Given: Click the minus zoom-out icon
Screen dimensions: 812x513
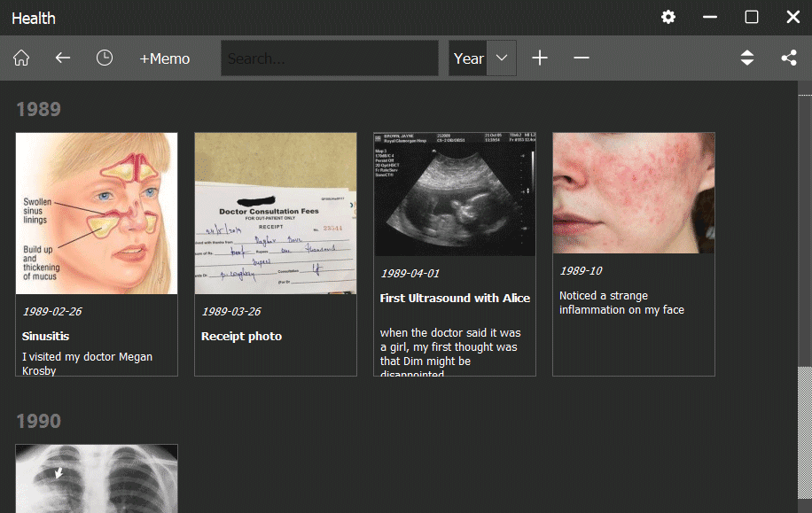Looking at the screenshot, I should coord(582,58).
